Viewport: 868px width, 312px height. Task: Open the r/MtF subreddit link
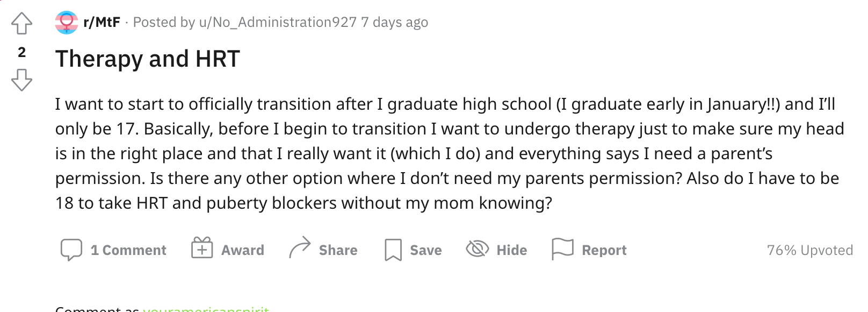coord(102,23)
